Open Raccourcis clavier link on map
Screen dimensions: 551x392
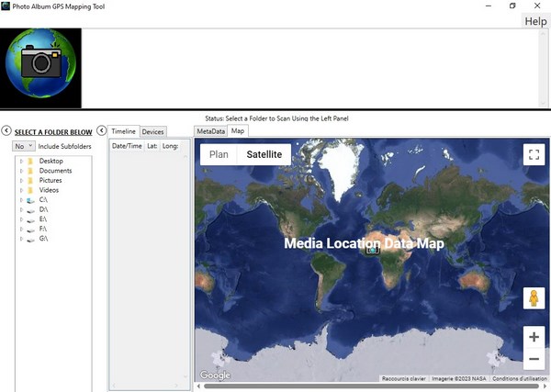coord(404,378)
